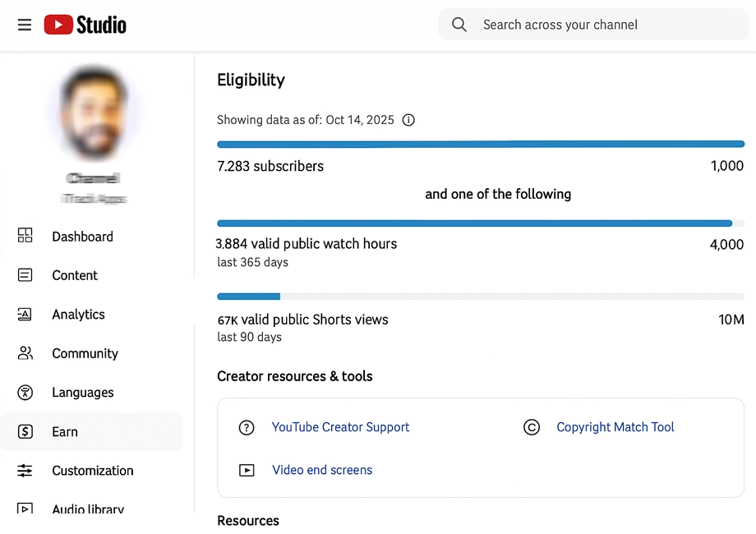Click the Copyright Match Tool icon

(x=532, y=427)
